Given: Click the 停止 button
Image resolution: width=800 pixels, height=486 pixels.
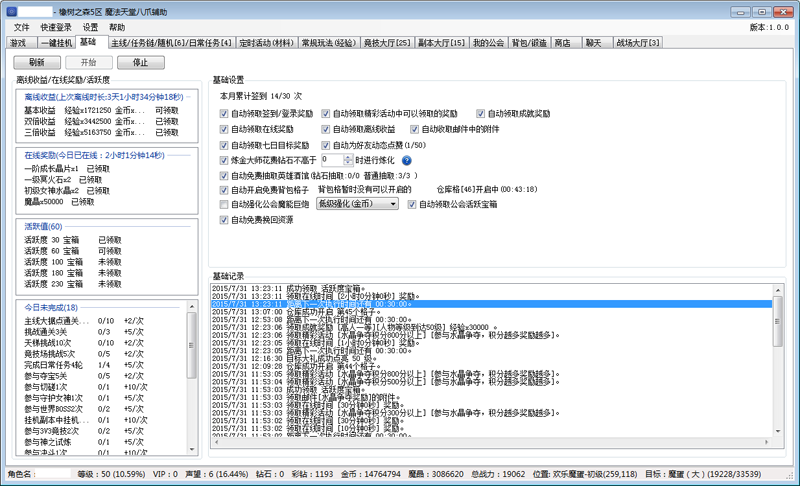Looking at the screenshot, I should pos(141,62).
